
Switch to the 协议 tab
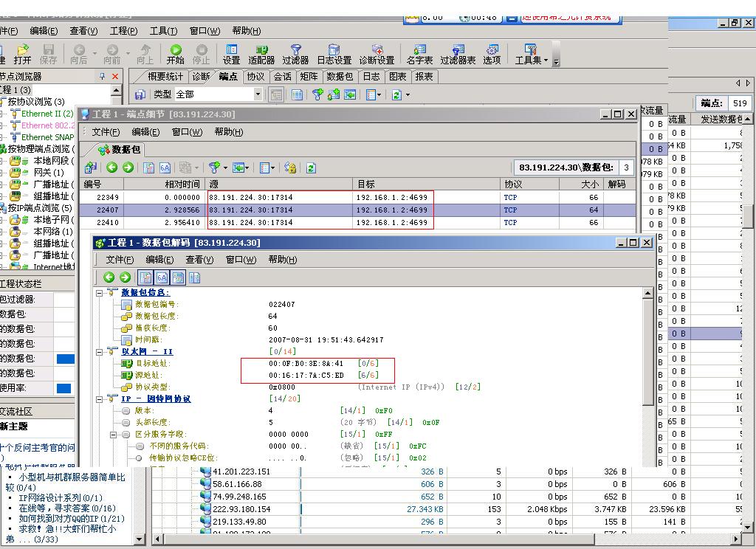tap(255, 77)
